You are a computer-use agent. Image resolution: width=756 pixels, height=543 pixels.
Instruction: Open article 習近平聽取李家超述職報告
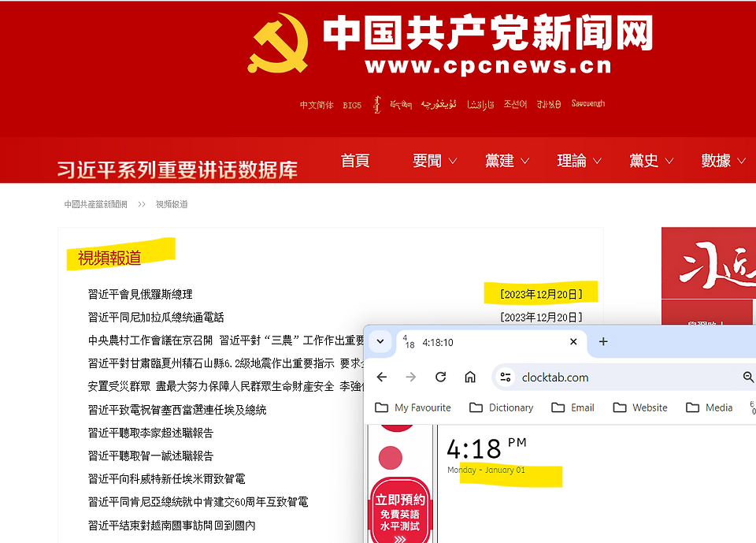click(x=150, y=433)
